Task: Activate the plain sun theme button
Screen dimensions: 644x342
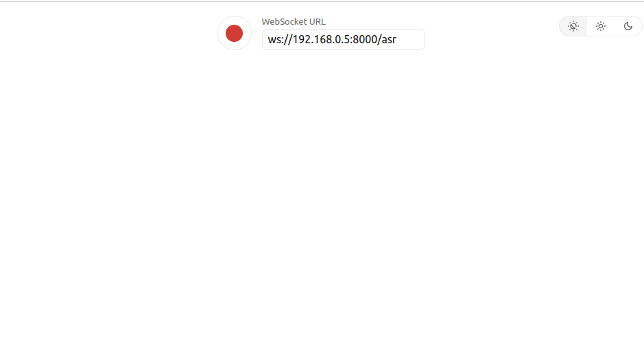Action: [x=601, y=26]
